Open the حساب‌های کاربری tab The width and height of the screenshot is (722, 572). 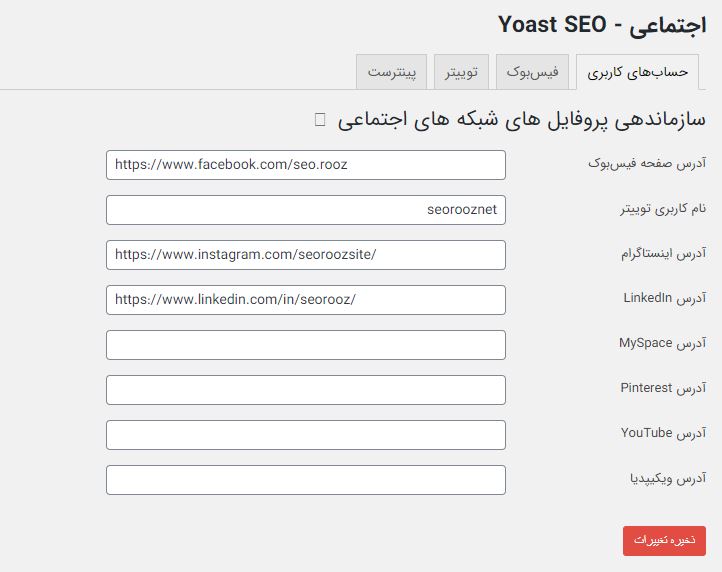coord(637,72)
